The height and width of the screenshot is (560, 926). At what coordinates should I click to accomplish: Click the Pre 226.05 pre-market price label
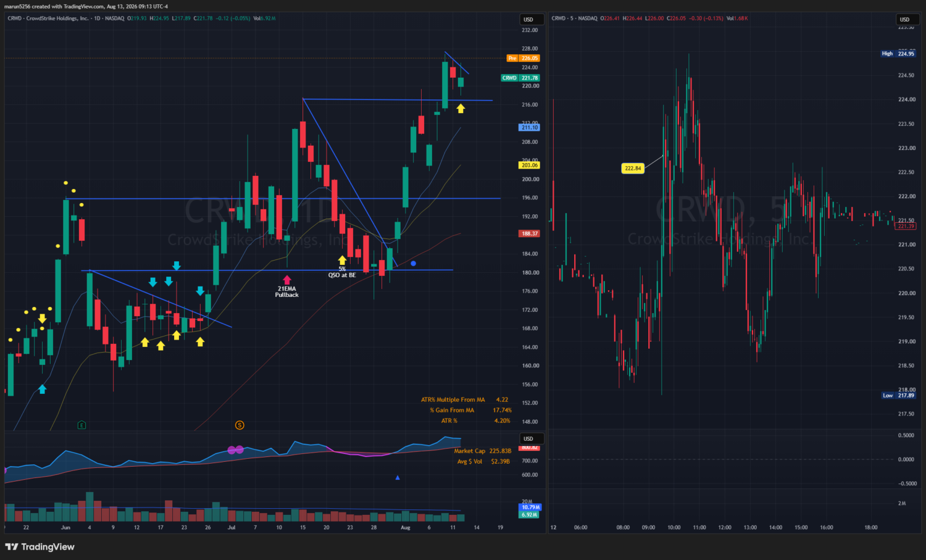coord(523,58)
